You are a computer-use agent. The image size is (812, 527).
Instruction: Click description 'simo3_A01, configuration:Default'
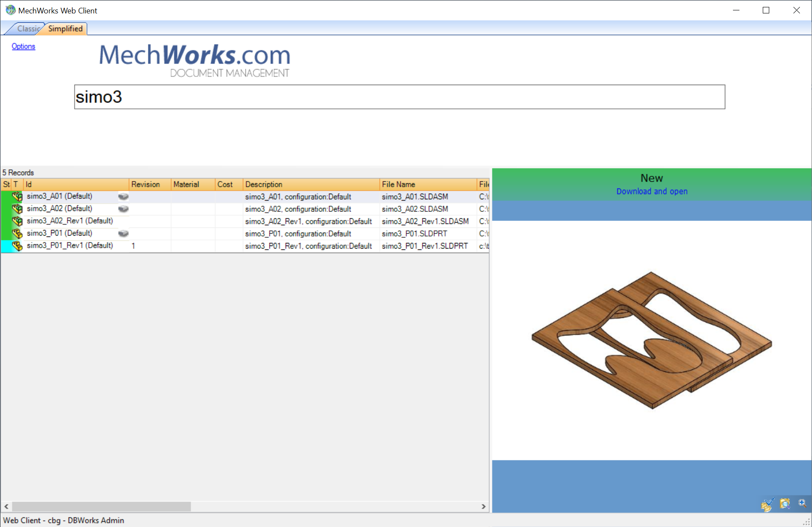298,197
